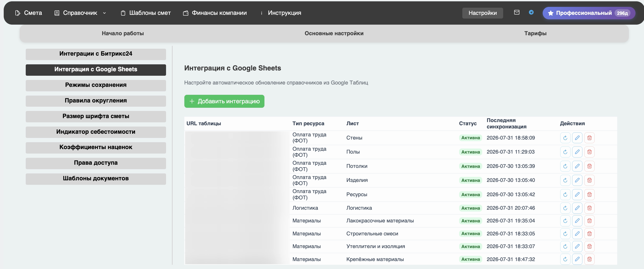Edit the Стены row integration
644x269 pixels.
(x=577, y=138)
